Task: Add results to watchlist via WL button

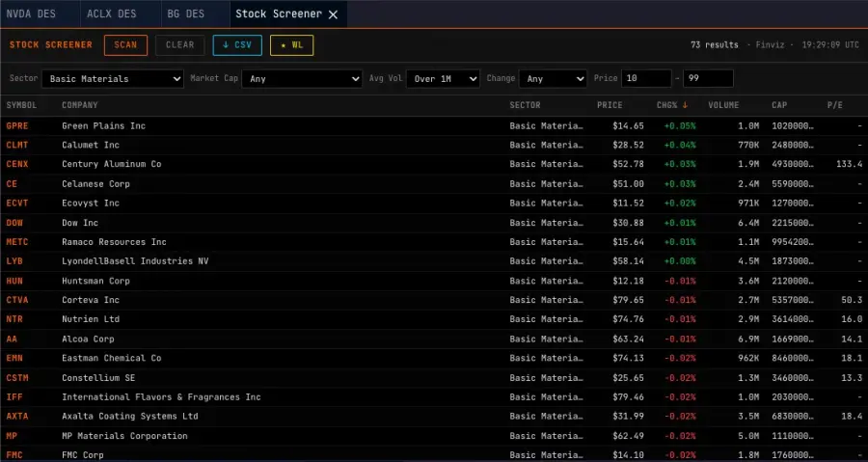Action: pos(291,45)
